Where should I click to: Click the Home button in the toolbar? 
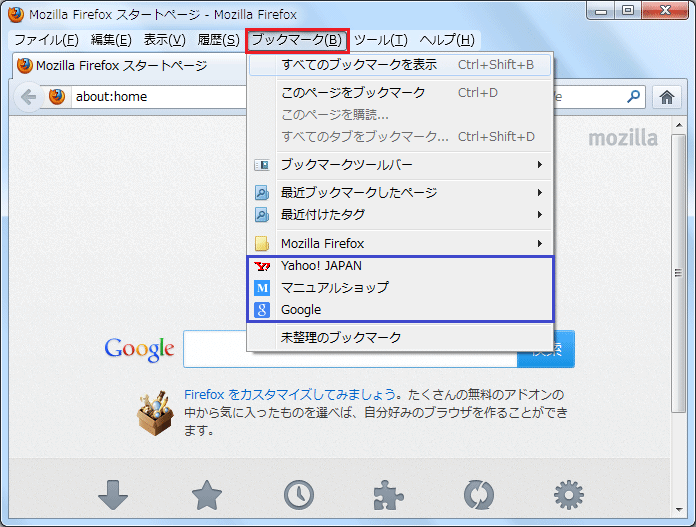click(667, 97)
